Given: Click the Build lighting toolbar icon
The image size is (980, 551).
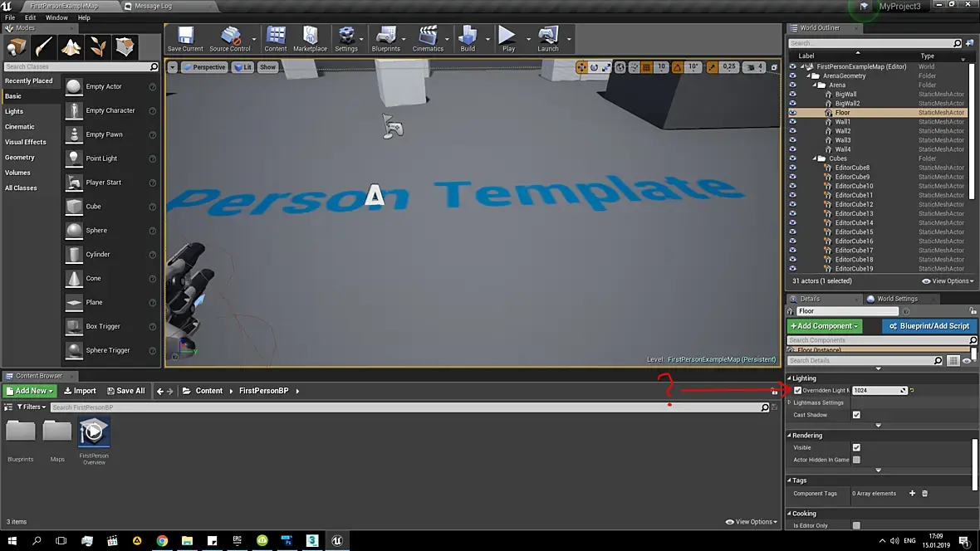Looking at the screenshot, I should click(x=468, y=39).
